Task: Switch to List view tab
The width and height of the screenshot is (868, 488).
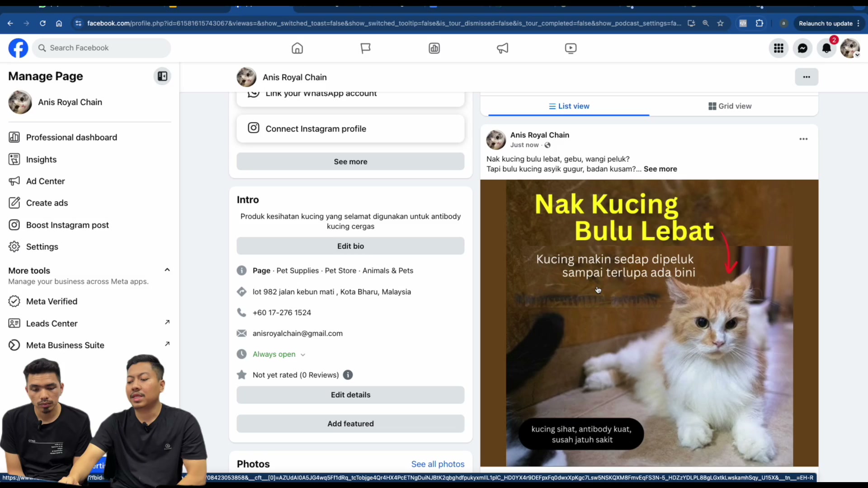Action: pos(569,106)
